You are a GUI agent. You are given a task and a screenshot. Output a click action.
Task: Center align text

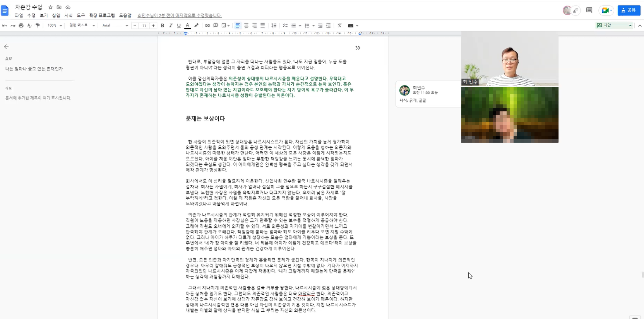click(246, 26)
